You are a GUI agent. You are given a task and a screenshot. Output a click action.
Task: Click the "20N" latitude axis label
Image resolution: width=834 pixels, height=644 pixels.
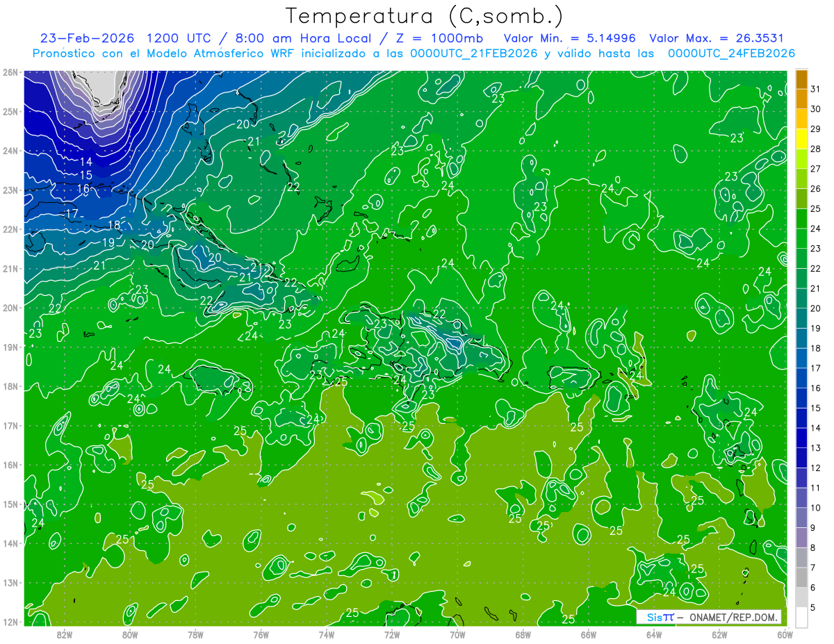[x=10, y=308]
